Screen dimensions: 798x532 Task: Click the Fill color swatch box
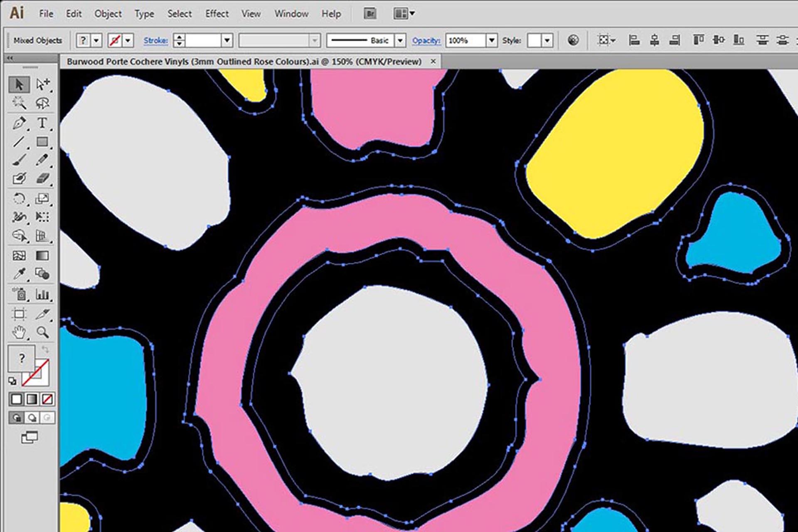pos(21,358)
